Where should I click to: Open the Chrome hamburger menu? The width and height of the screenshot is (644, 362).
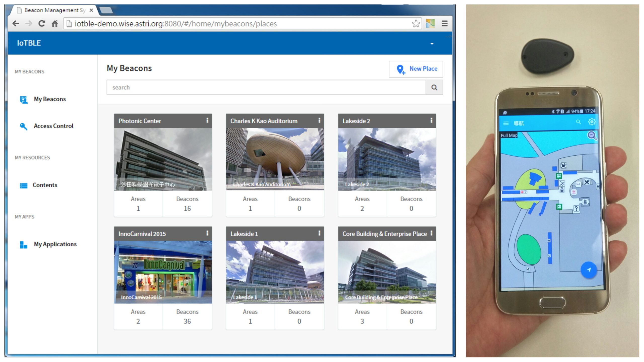[445, 24]
